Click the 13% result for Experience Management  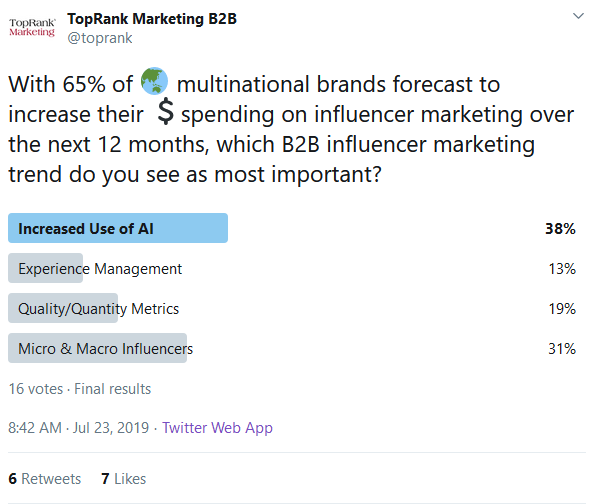click(562, 268)
